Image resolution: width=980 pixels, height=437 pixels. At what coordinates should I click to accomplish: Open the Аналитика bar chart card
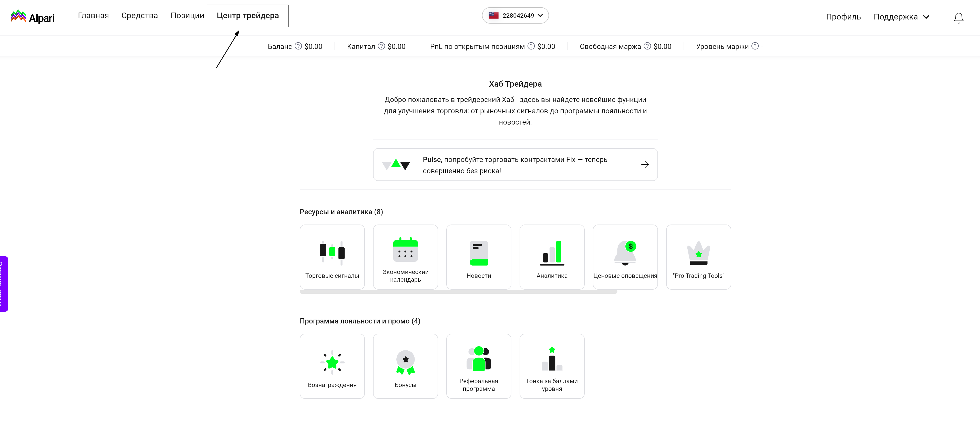[x=552, y=257]
